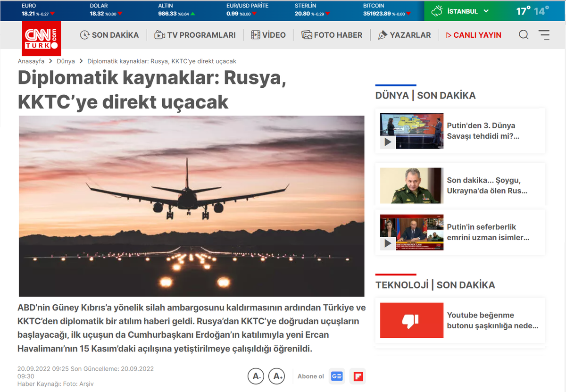Image resolution: width=566 pixels, height=392 pixels.
Task: Click the ALTIN price ticker
Action: point(176,10)
